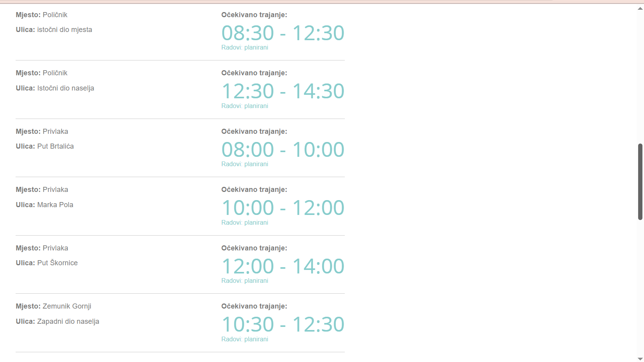Click the scrollbar down arrow
Viewport: 644px width, 362px height.
pos(640,359)
